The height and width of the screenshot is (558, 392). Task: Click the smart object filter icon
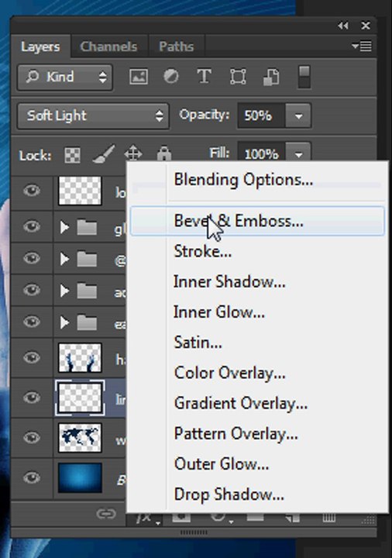[x=271, y=77]
